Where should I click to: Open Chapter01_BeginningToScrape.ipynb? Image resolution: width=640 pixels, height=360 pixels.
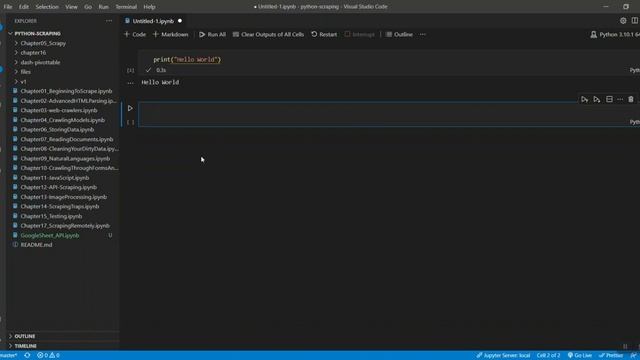(x=66, y=91)
